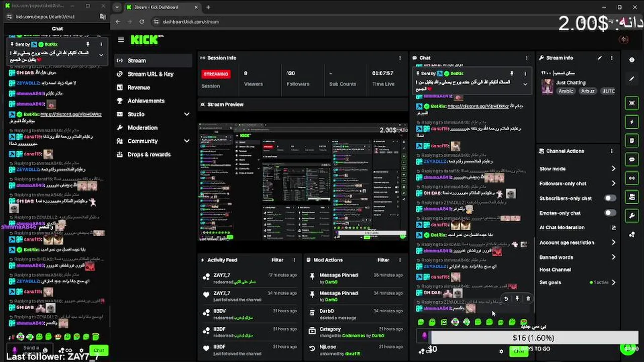Screen dimensions: 644x362
Task: Reload the Kick Dashboard page
Action: click(142, 22)
